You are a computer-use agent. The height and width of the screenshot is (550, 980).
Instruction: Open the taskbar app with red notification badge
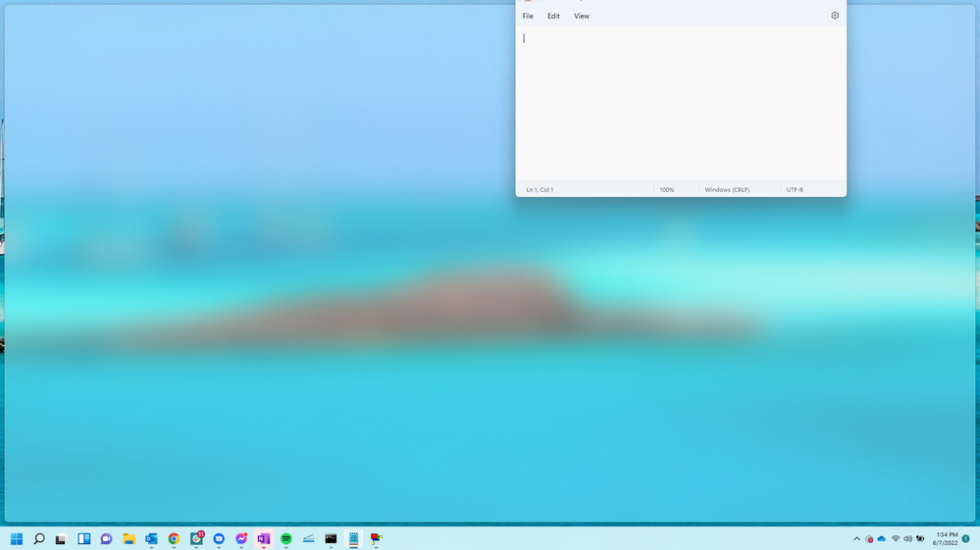tap(197, 538)
